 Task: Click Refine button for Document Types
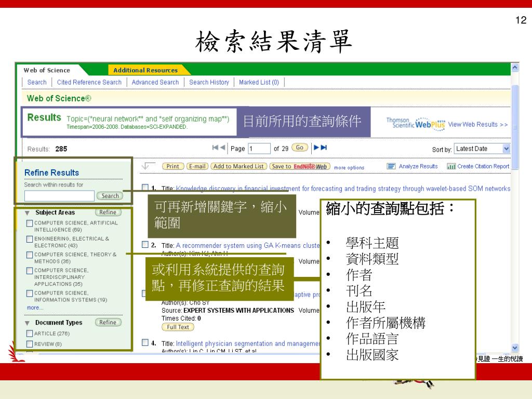(108, 322)
